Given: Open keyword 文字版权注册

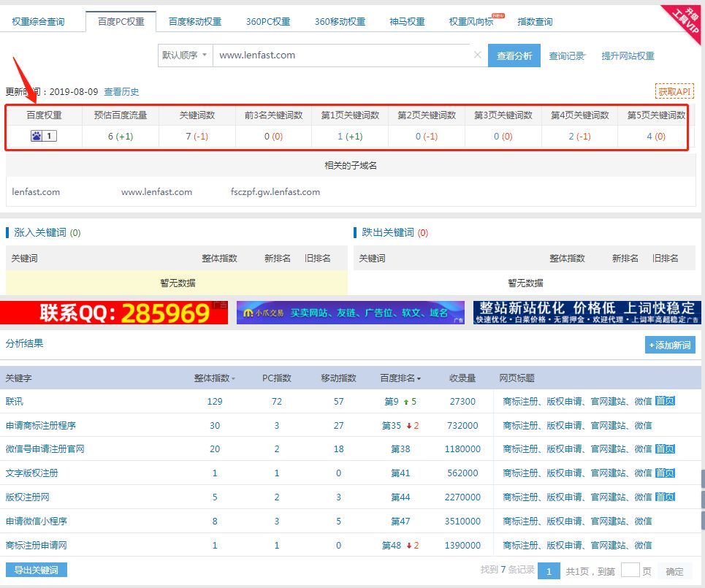Looking at the screenshot, I should pyautogui.click(x=32, y=473).
